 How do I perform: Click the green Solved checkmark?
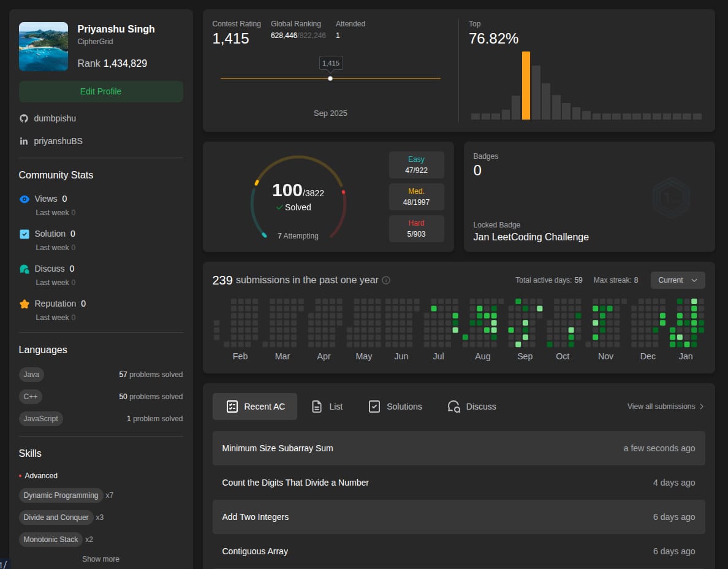[x=279, y=207]
